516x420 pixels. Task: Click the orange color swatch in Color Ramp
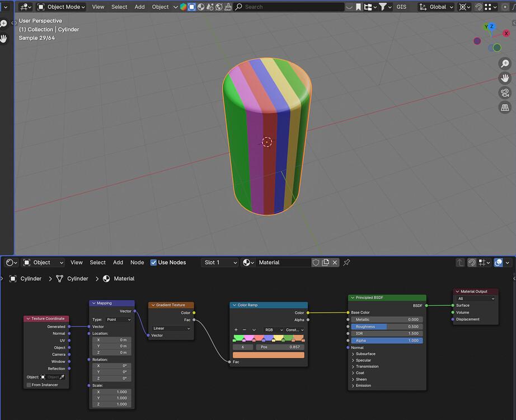[269, 355]
